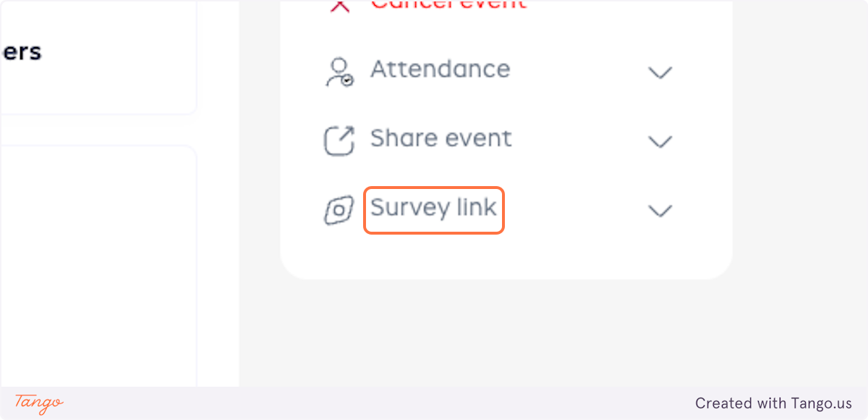Viewport: 868px width, 420px height.
Task: Open the Share event label
Action: tap(441, 138)
